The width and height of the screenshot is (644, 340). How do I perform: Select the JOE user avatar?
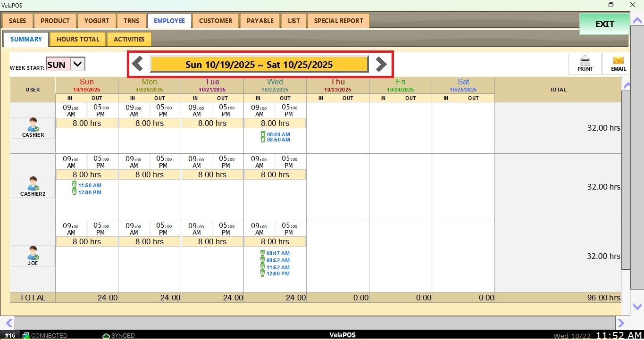33,253
